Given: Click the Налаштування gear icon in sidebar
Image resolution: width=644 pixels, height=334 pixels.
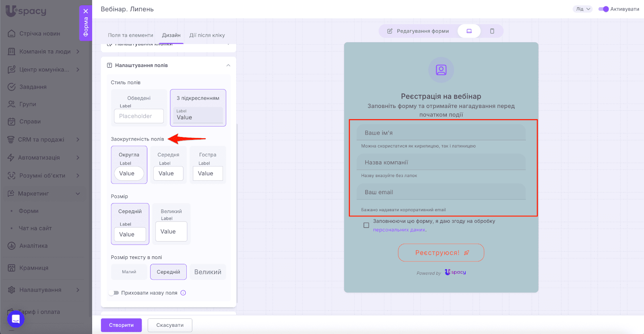Looking at the screenshot, I should [12, 290].
